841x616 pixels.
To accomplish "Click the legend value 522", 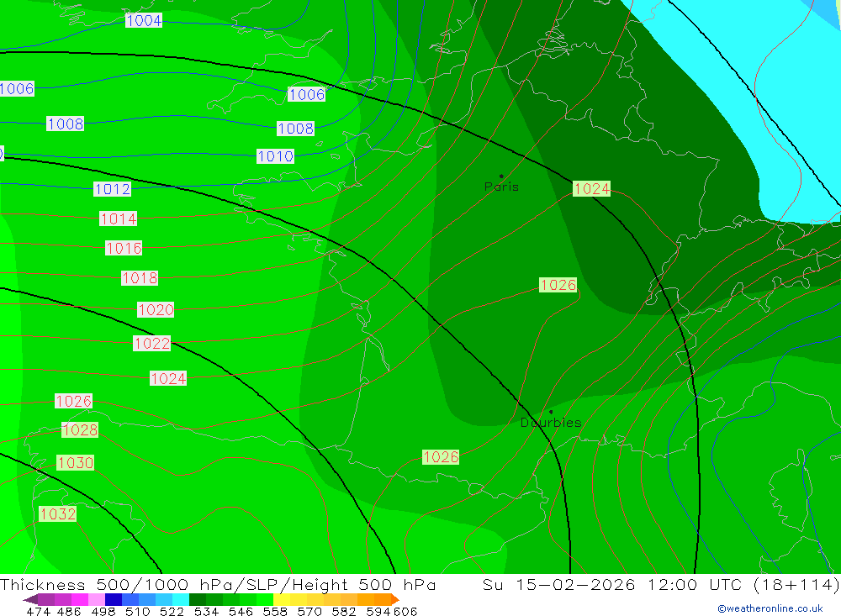I will [172, 611].
